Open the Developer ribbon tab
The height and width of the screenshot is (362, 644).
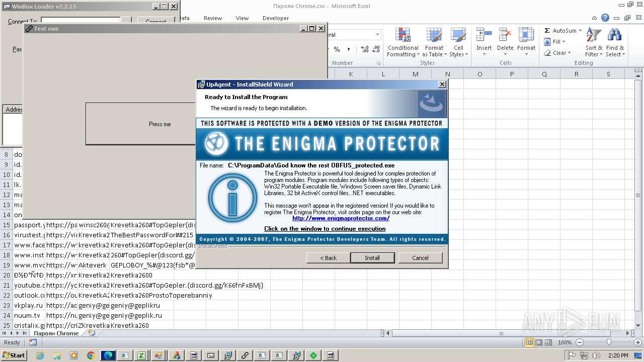[276, 18]
